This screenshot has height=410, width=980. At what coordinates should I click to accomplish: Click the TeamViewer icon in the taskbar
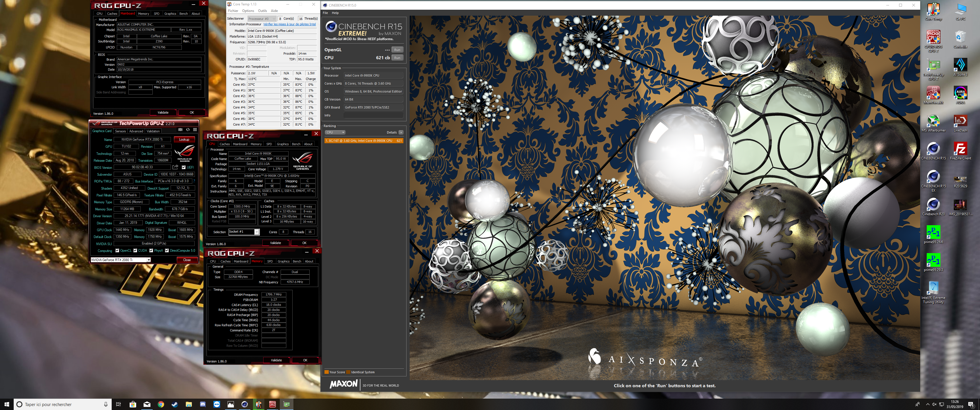pyautogui.click(x=217, y=404)
